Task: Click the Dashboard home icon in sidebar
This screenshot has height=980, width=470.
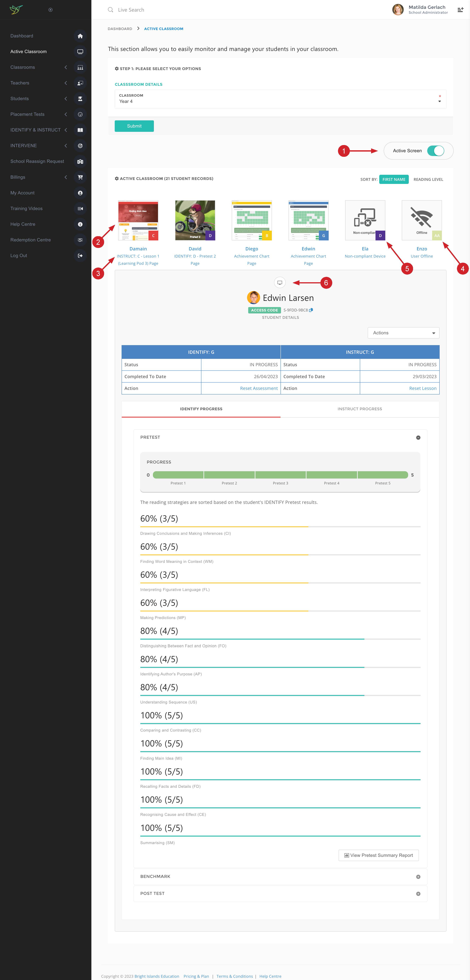Action: click(80, 36)
